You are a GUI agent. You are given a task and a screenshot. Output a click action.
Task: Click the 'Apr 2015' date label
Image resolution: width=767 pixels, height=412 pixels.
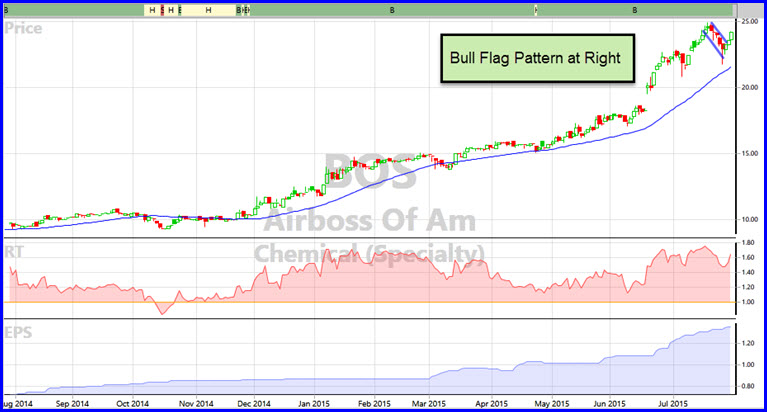pos(492,404)
